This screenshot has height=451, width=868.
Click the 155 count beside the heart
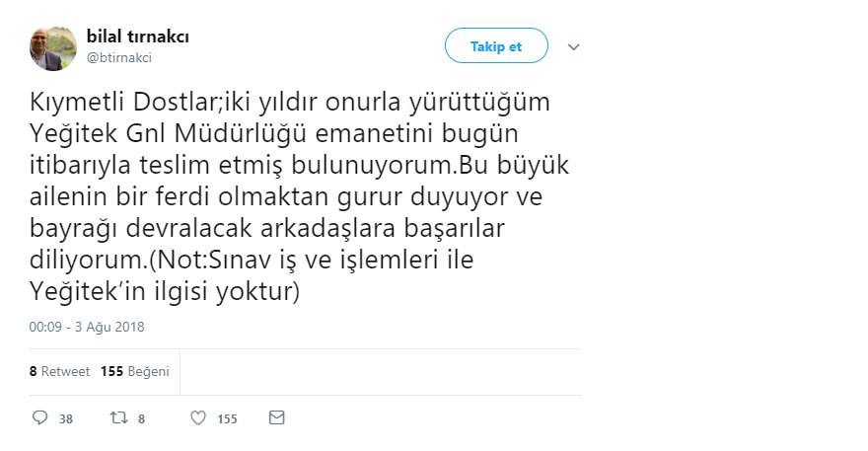(x=227, y=419)
